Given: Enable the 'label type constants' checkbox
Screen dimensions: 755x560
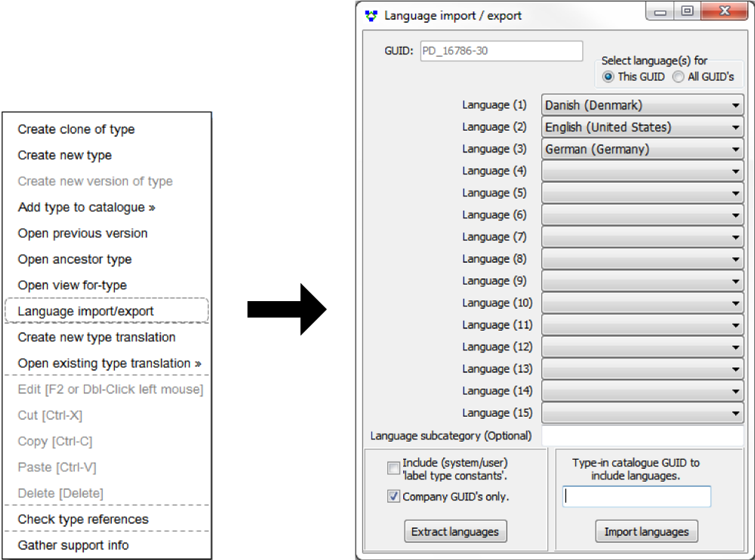Looking at the screenshot, I should click(x=393, y=468).
